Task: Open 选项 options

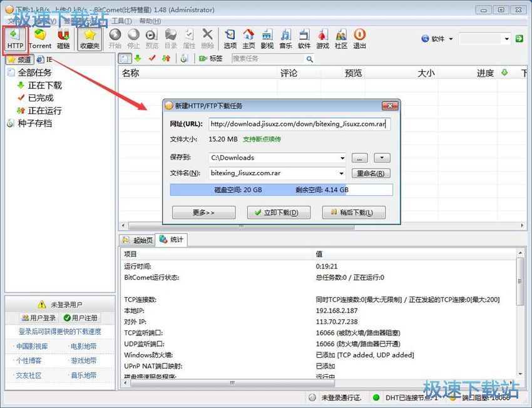Action: point(230,39)
